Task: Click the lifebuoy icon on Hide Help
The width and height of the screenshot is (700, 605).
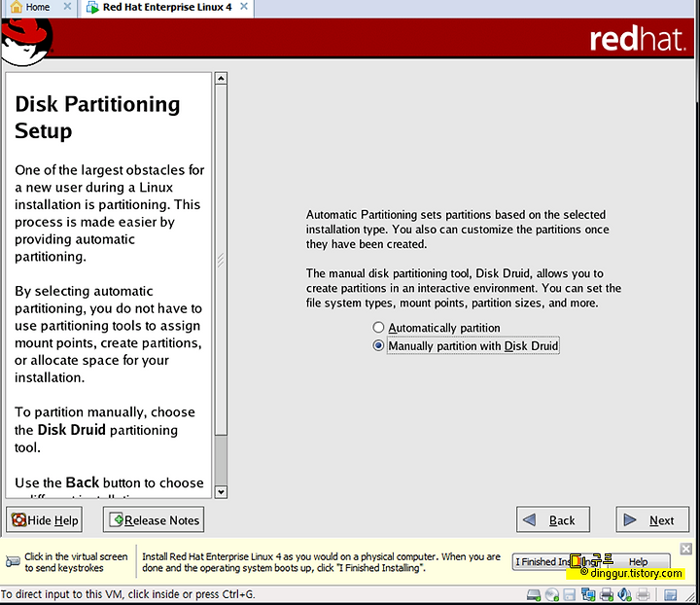Action: [x=18, y=519]
